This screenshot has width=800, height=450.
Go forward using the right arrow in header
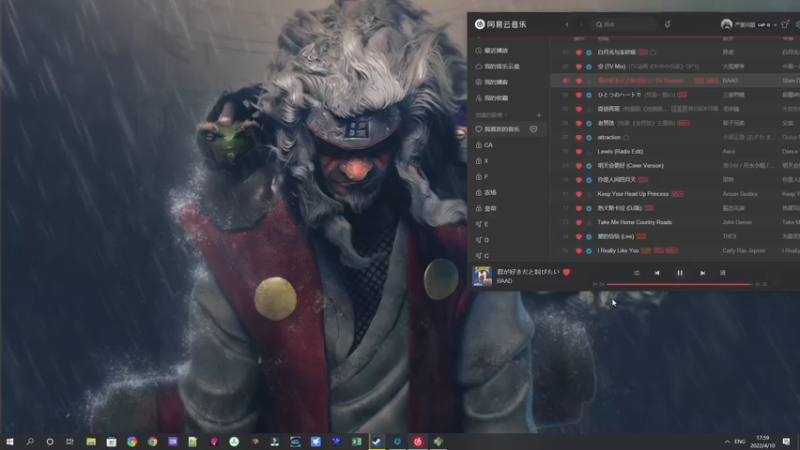coord(581,24)
